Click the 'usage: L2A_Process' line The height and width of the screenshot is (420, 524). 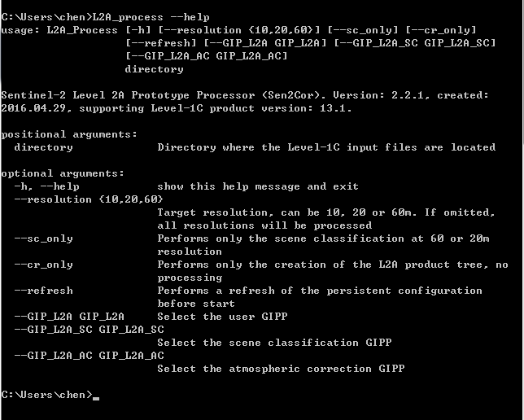click(x=59, y=30)
